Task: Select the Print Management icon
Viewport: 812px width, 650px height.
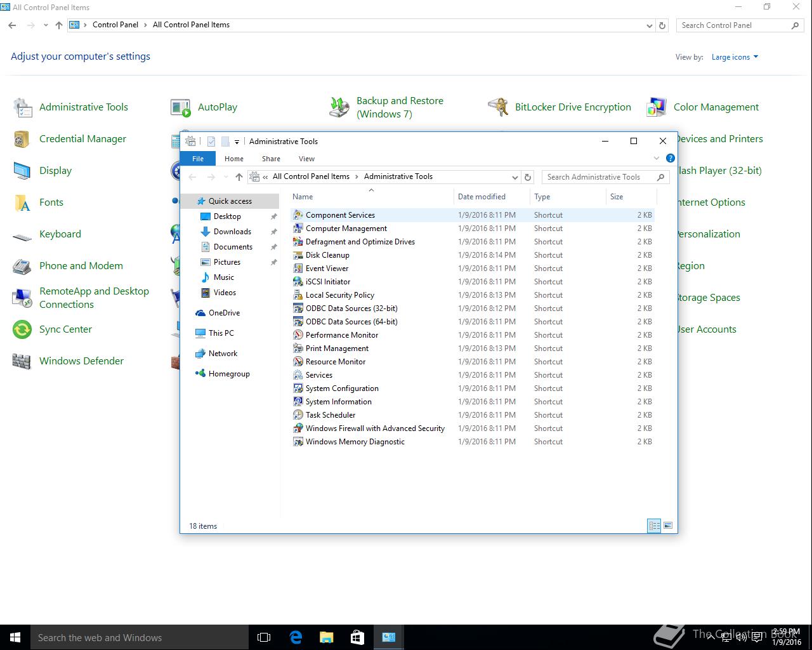Action: pyautogui.click(x=298, y=348)
